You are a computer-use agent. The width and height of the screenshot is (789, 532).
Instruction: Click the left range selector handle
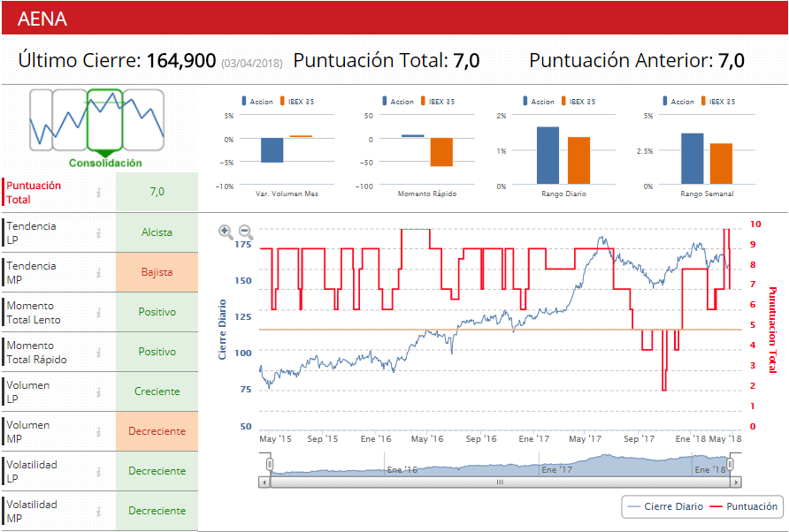coord(270,464)
